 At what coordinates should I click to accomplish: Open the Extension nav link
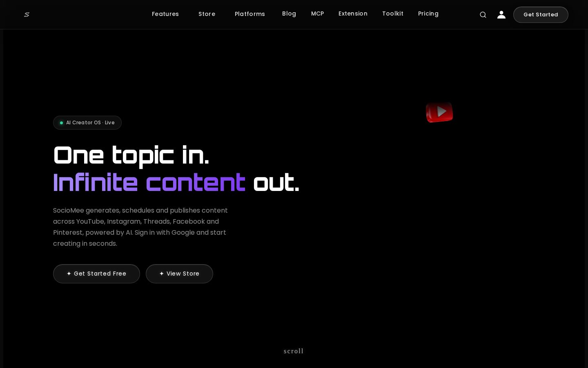[x=353, y=13]
